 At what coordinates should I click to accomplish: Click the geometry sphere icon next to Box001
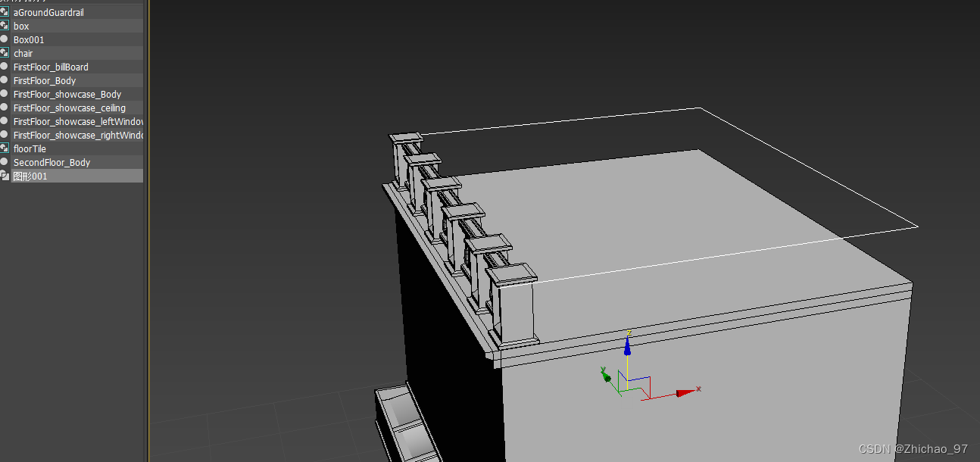(5, 39)
